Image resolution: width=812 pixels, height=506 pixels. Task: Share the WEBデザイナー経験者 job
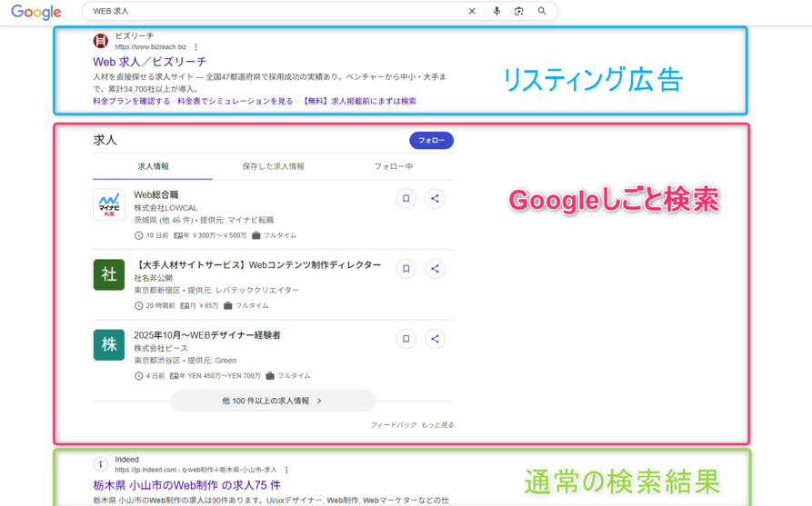point(435,339)
